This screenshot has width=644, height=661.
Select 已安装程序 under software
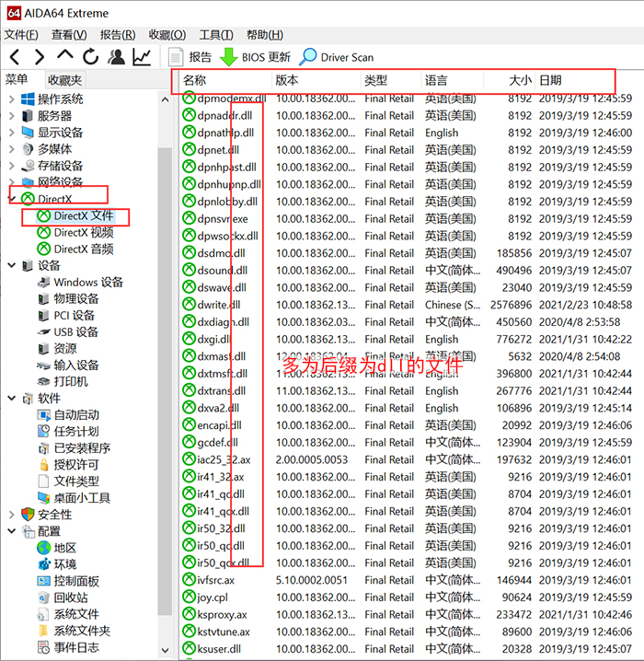click(x=81, y=448)
